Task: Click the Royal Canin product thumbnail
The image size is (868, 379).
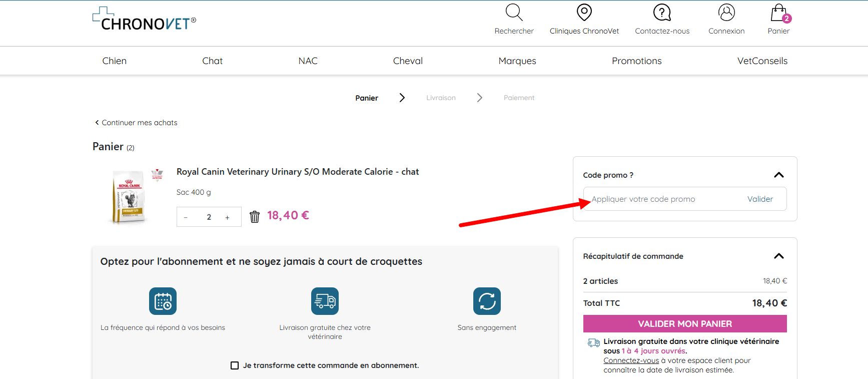Action: [129, 196]
